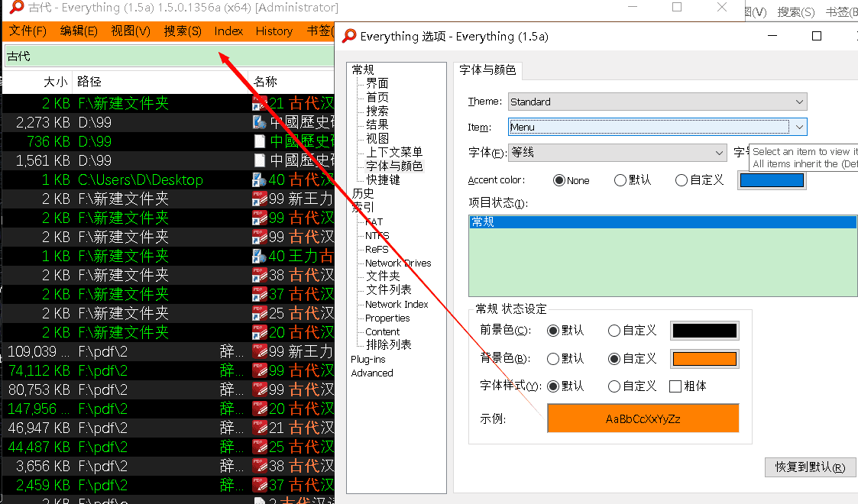The width and height of the screenshot is (858, 504).
Task: Click the search box containing 古代
Action: [115, 56]
